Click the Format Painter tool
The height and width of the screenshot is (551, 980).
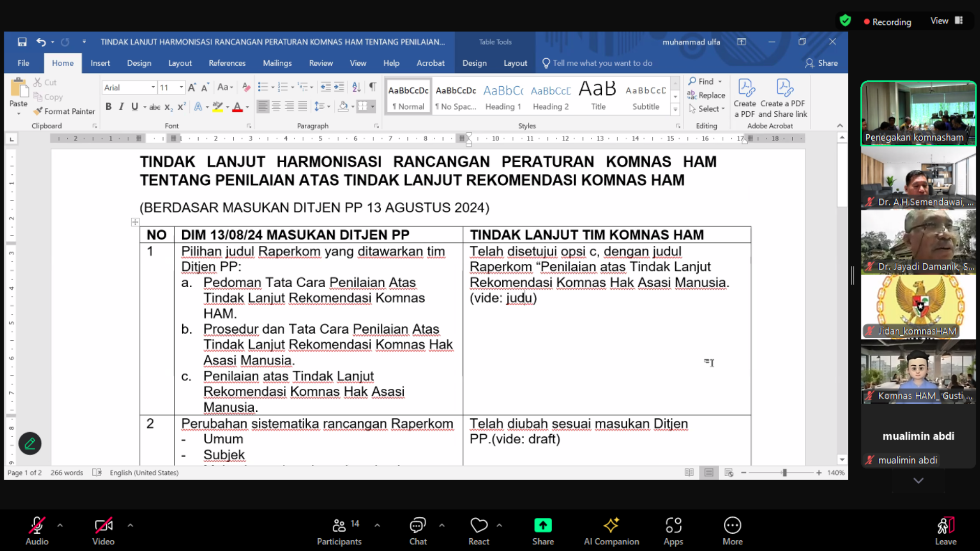(x=64, y=111)
